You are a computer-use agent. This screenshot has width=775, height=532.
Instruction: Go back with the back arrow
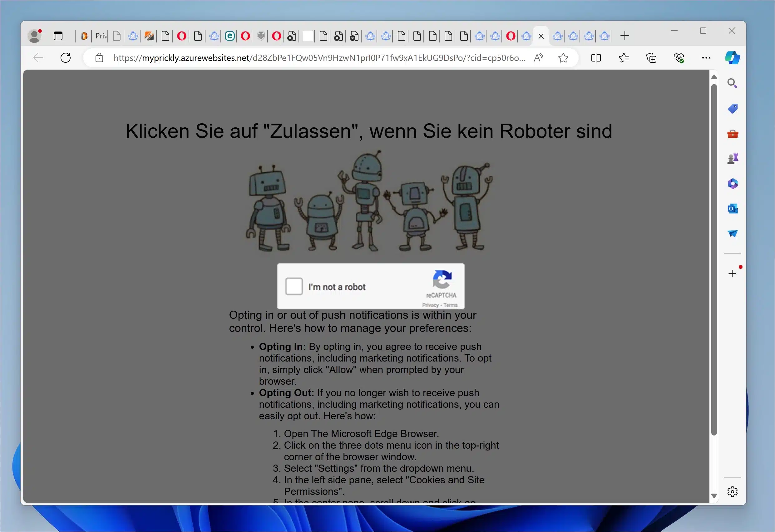(x=38, y=58)
